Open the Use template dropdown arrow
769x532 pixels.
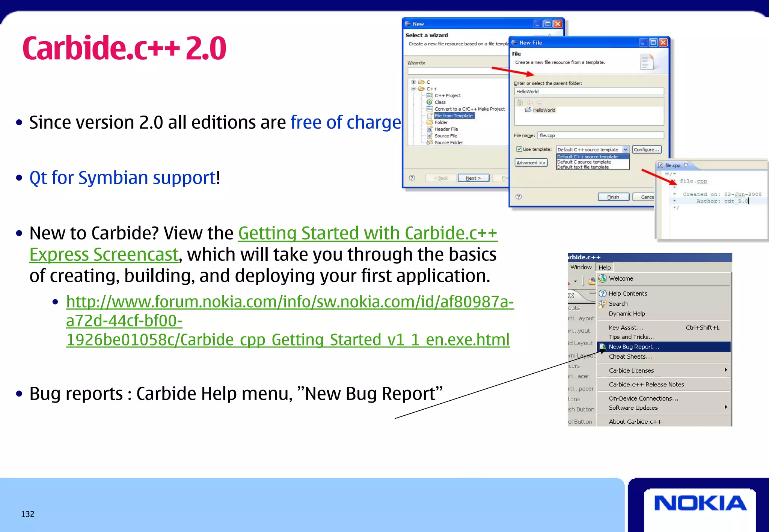coord(625,149)
